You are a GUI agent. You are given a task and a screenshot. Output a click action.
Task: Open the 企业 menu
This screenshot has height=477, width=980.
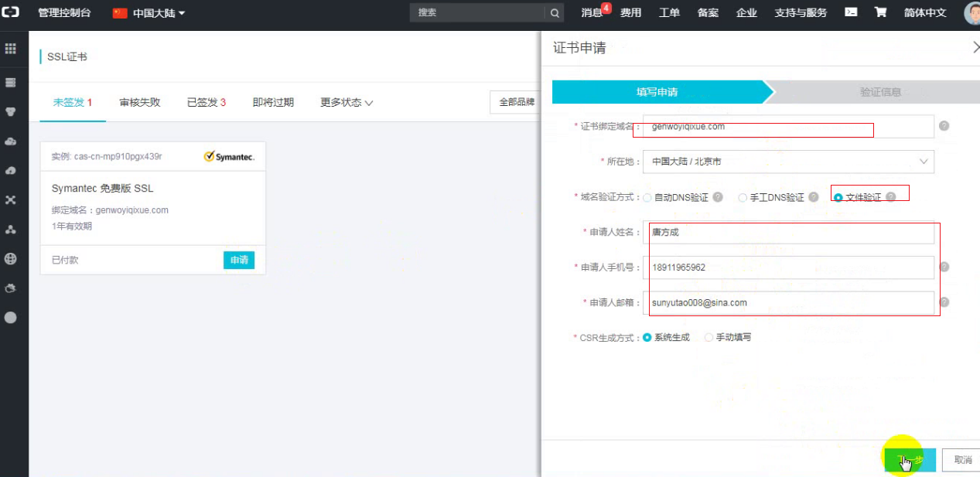tap(746, 12)
